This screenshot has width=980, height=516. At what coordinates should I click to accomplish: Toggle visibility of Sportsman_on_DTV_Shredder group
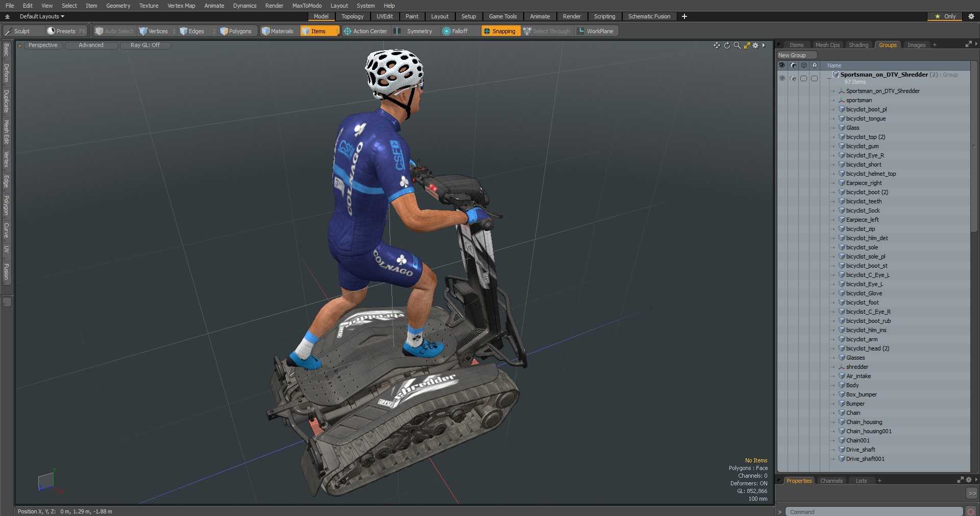point(782,78)
